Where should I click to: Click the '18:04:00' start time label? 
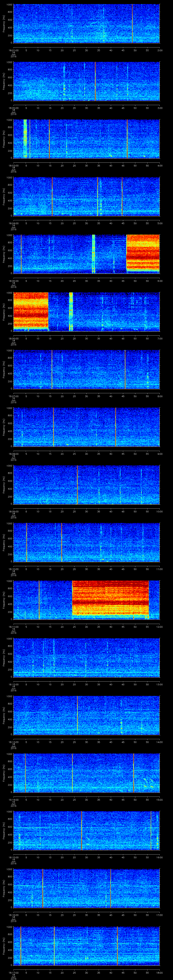(13, 223)
